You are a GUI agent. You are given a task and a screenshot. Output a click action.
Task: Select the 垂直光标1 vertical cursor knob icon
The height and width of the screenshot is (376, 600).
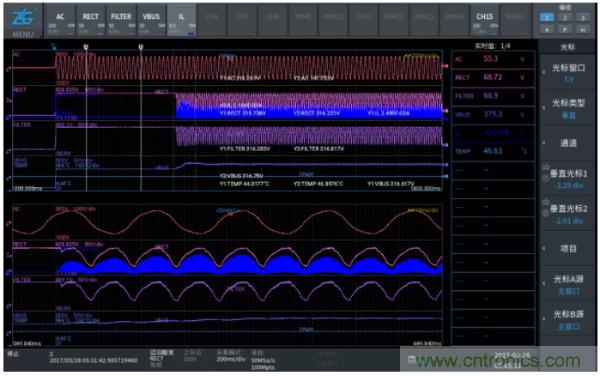click(546, 178)
